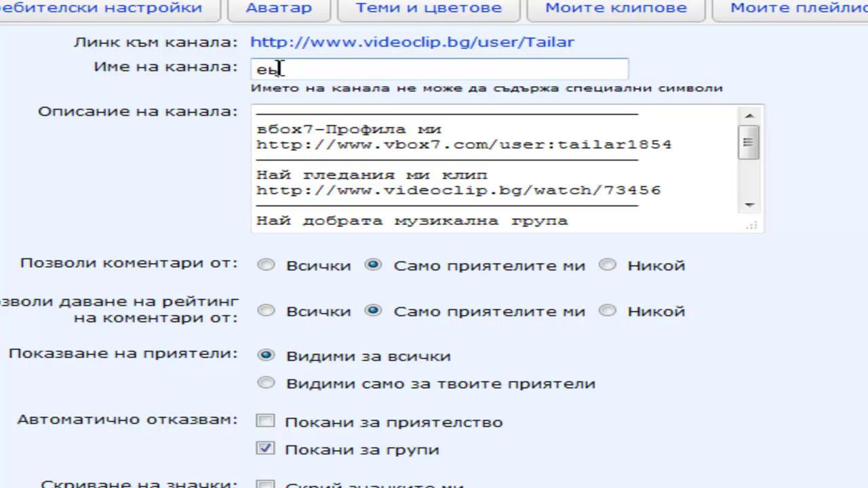The width and height of the screenshot is (868, 488).
Task: Select Всички for rating of comments
Action: click(x=266, y=311)
